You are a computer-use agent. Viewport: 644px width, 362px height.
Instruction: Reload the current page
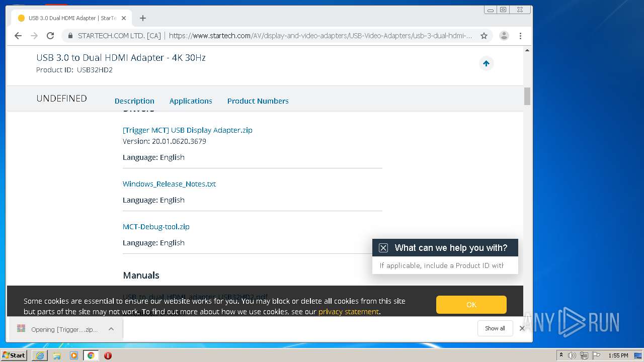(x=50, y=36)
